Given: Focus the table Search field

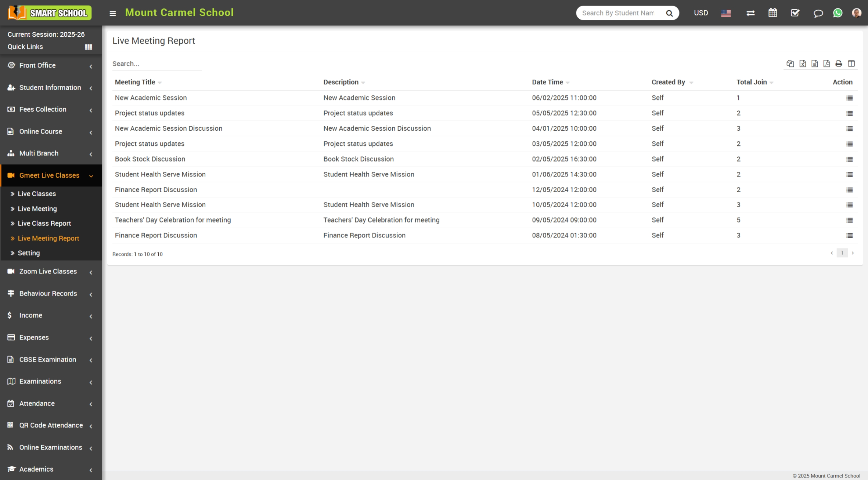Looking at the screenshot, I should tap(157, 64).
